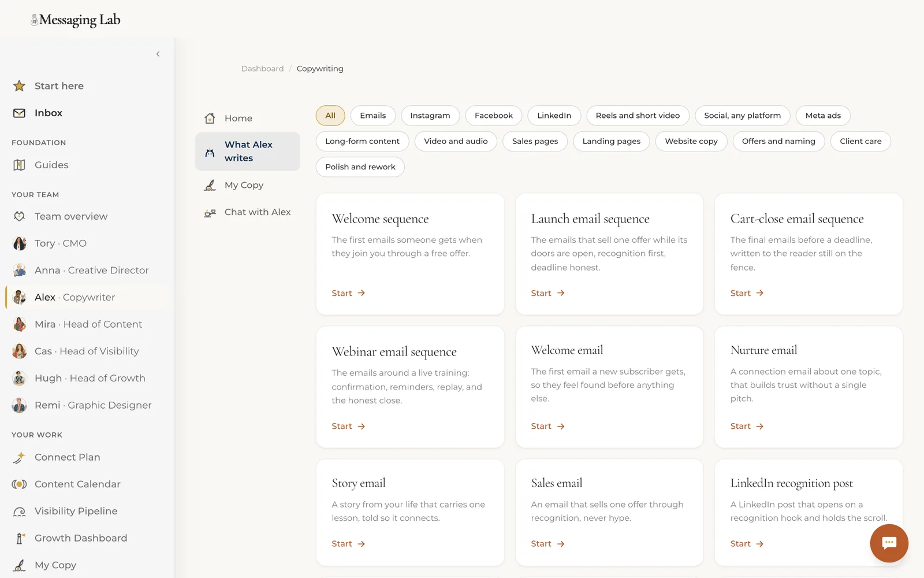Start the Launch email sequence
Image resolution: width=924 pixels, height=578 pixels.
tap(547, 294)
